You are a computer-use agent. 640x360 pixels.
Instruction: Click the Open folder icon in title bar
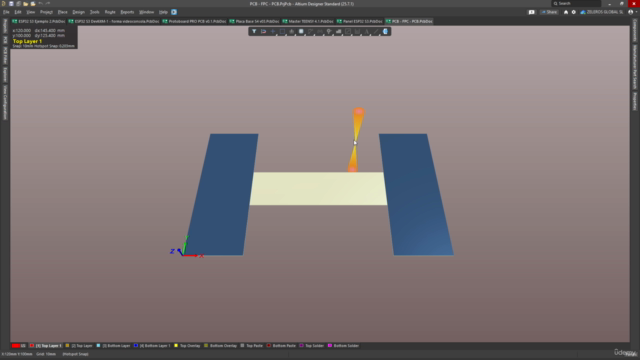click(x=25, y=4)
